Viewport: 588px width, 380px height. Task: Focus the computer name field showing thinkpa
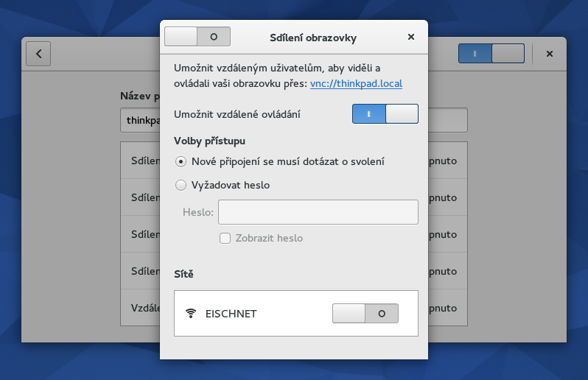(x=140, y=120)
